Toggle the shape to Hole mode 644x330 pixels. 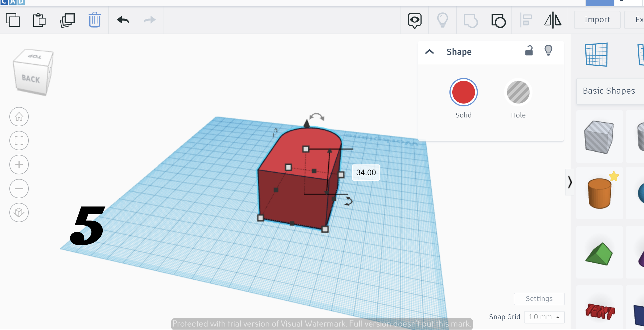pyautogui.click(x=518, y=92)
